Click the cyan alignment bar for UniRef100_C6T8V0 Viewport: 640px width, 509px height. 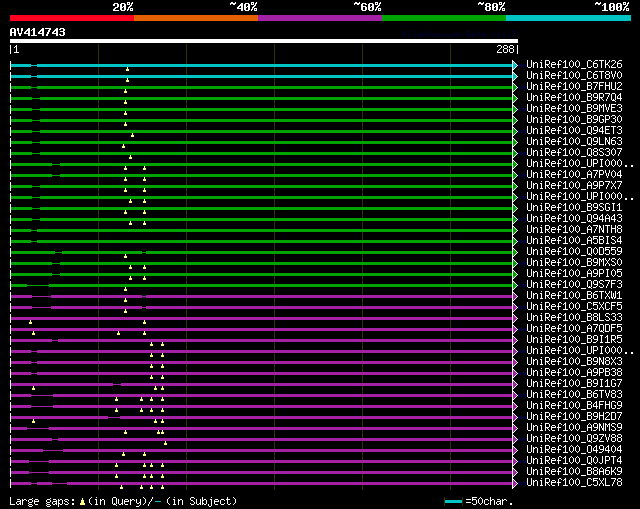point(300,75)
